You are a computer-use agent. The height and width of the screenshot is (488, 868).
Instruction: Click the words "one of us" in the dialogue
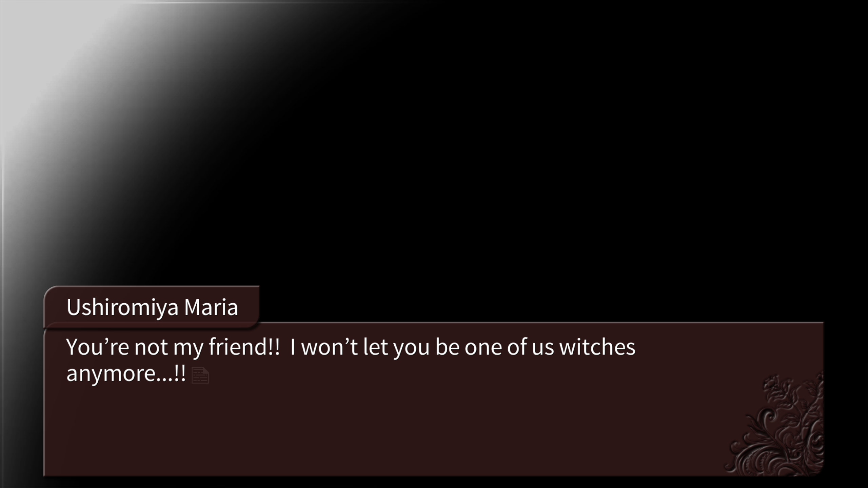[x=509, y=347]
